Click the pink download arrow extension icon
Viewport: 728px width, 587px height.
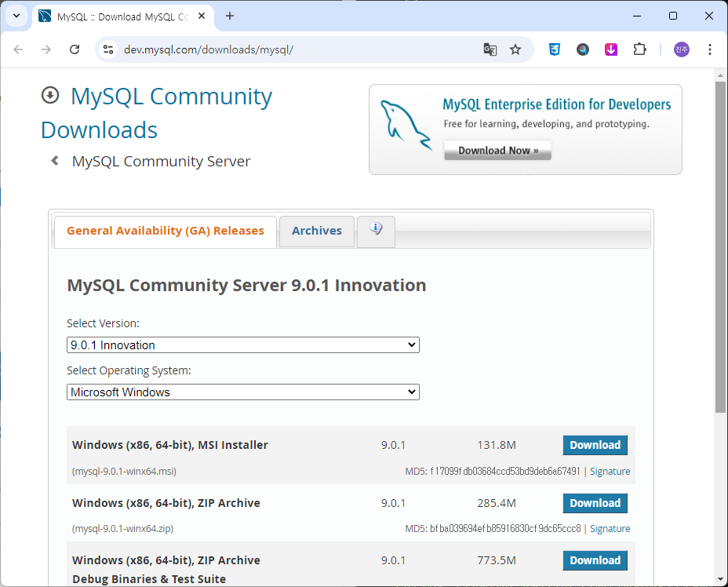pos(611,49)
